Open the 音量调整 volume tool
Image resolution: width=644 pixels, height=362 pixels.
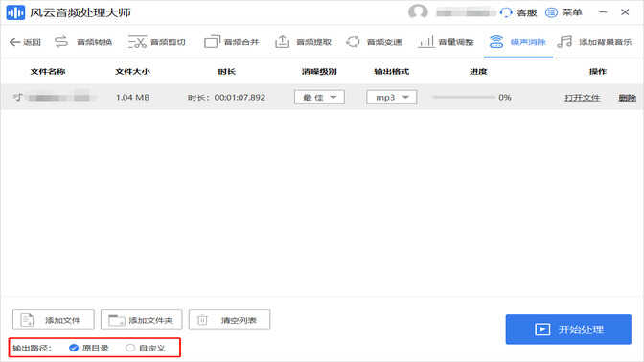446,42
